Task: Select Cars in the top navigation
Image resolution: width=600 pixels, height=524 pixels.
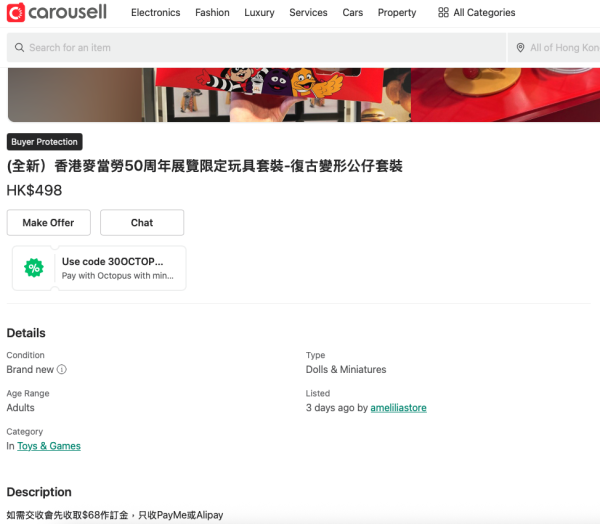Action: [x=352, y=13]
